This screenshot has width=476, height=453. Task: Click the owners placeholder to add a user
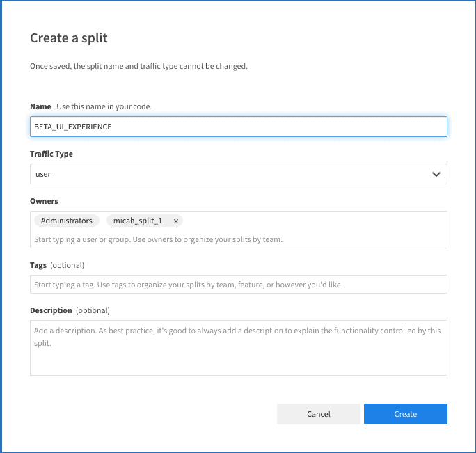click(158, 239)
